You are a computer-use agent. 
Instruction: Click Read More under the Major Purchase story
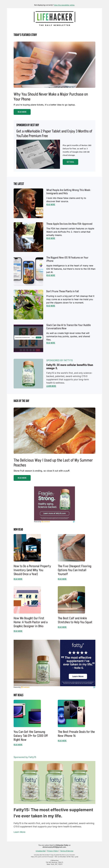pos(22,112)
